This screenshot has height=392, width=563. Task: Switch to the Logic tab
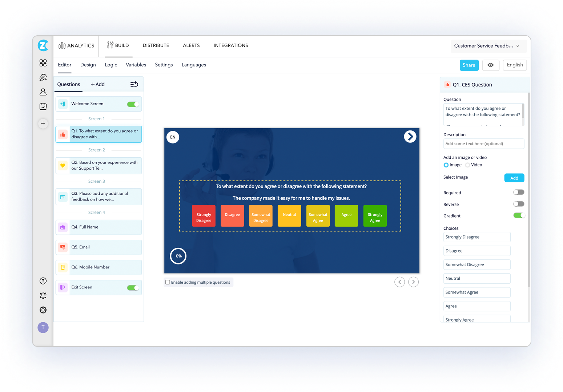[x=111, y=65]
